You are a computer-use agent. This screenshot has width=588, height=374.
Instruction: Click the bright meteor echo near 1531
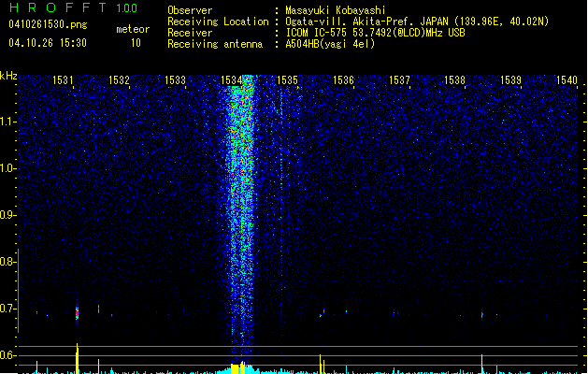click(x=77, y=312)
